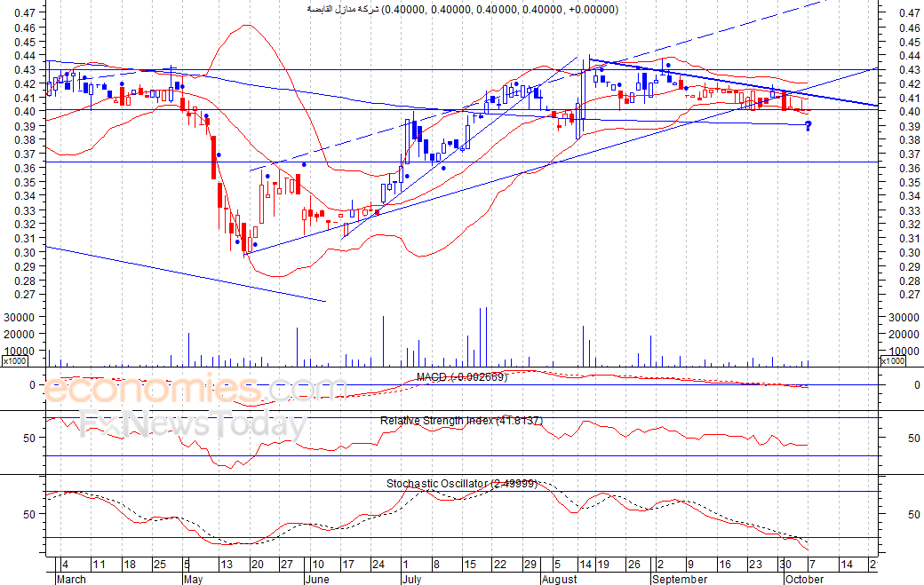
Task: Click the 0.47 price label on left axis
Action: [x=24, y=12]
